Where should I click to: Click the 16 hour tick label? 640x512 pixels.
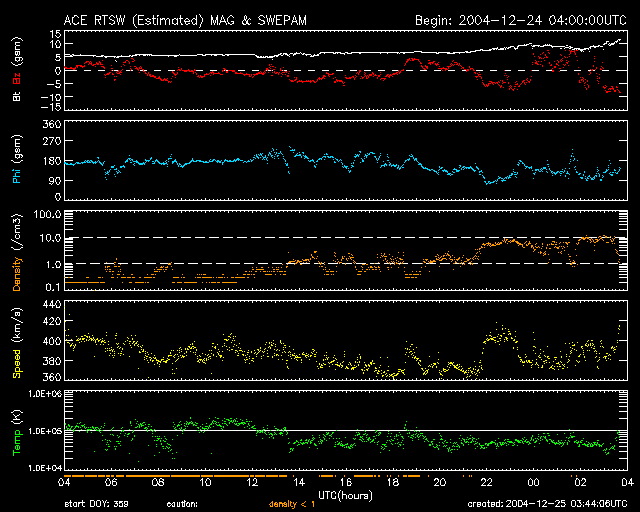pyautogui.click(x=346, y=483)
